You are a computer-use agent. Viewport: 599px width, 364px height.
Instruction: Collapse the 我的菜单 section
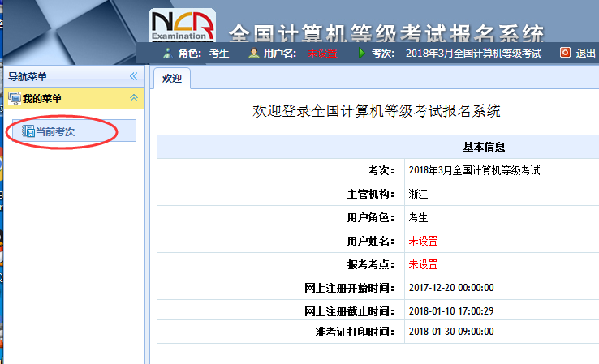[x=134, y=98]
